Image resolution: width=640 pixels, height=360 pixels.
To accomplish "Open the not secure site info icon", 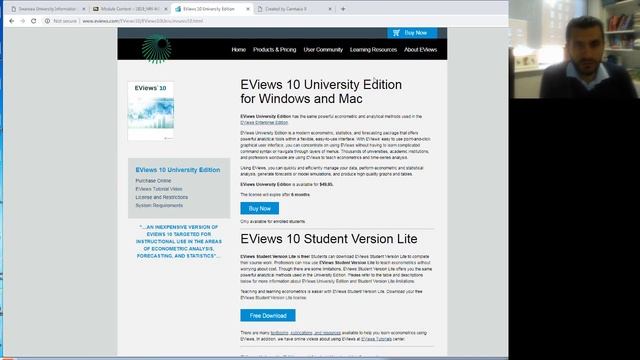I will click(x=47, y=21).
